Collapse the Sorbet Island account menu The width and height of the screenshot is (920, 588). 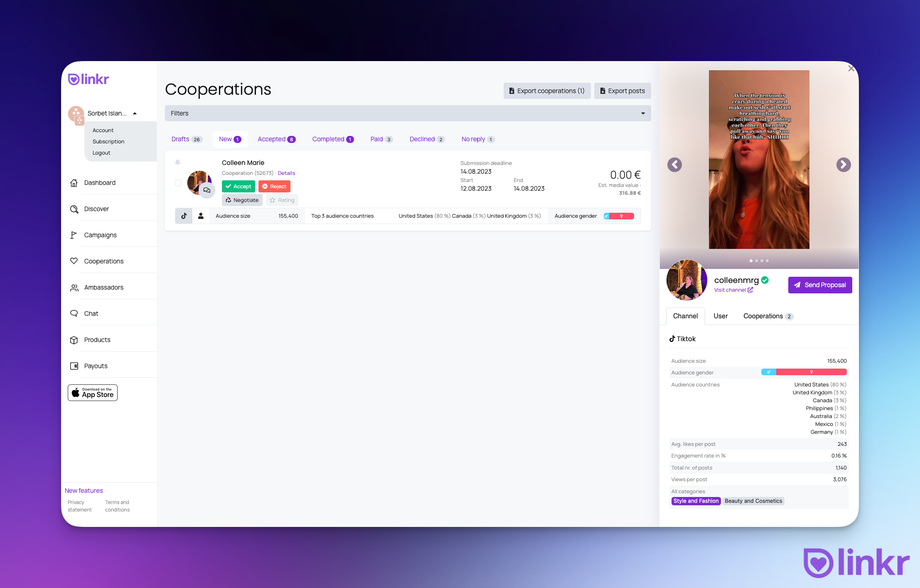coord(135,113)
